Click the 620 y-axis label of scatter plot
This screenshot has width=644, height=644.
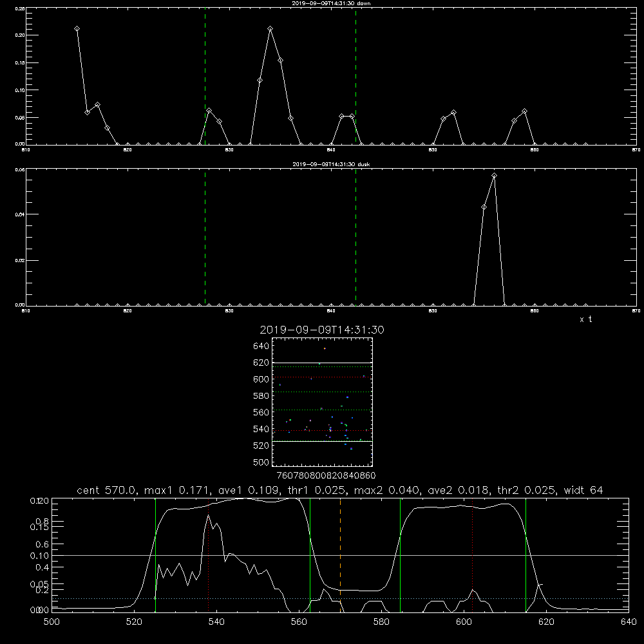click(x=261, y=363)
